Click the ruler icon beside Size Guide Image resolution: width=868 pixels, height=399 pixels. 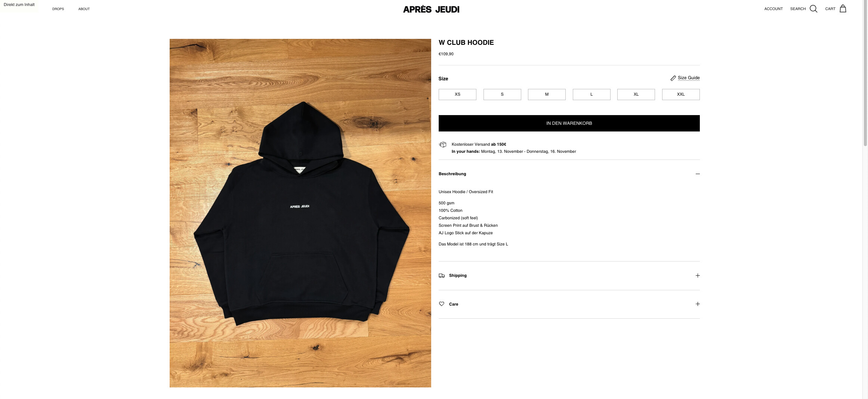coord(673,78)
